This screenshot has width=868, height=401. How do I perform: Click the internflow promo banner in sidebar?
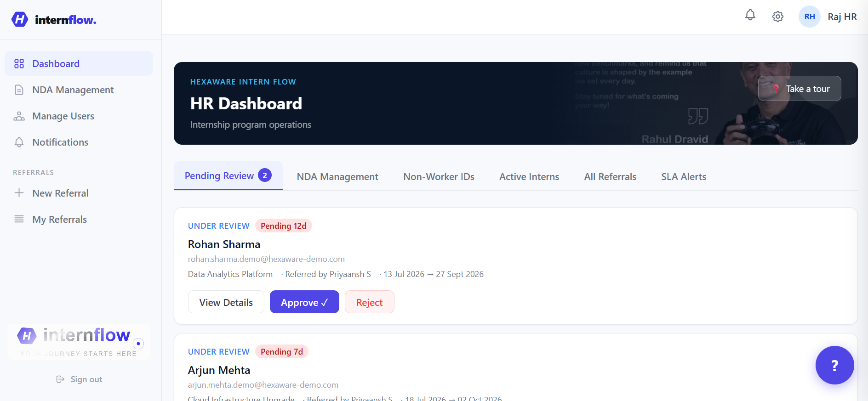point(79,342)
